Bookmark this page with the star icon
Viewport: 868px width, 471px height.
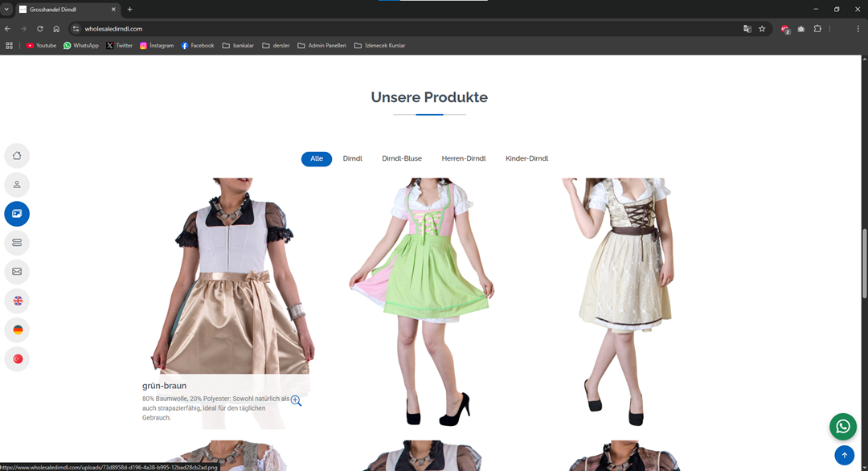point(762,29)
